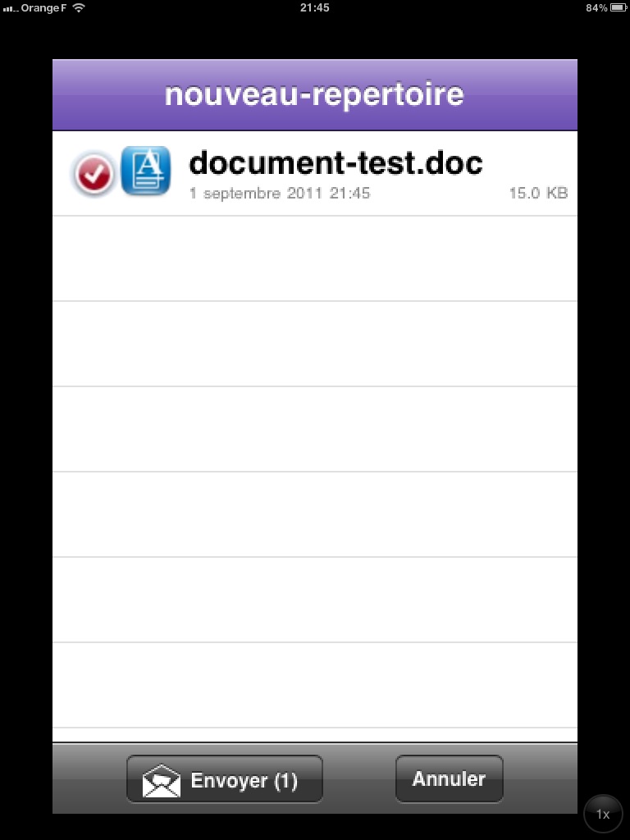Tap the second empty row under the file
Screen dimensions: 630x840
coord(315,344)
